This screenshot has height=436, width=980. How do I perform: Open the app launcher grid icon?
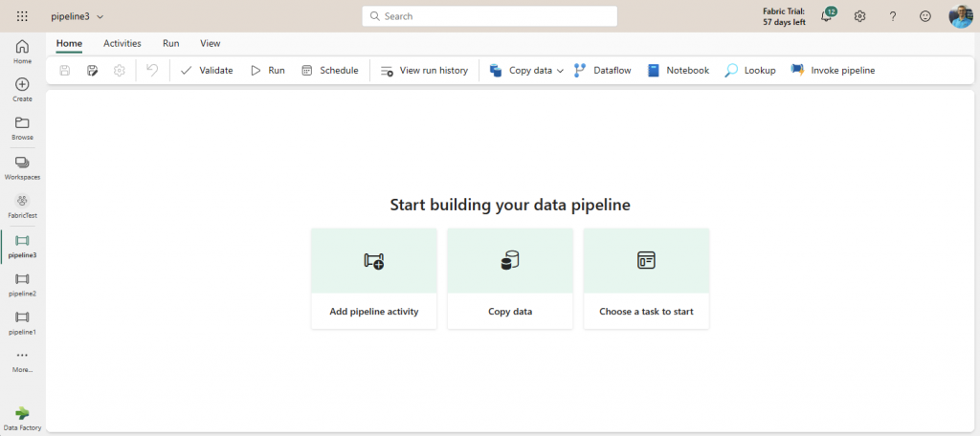[22, 16]
